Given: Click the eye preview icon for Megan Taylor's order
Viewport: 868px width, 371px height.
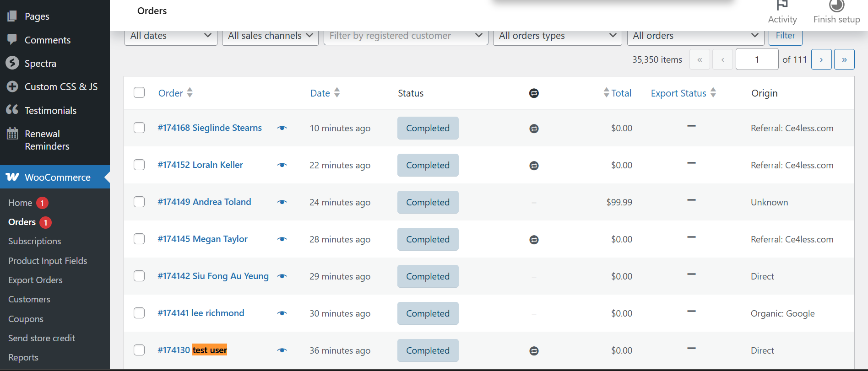Looking at the screenshot, I should 282,239.
